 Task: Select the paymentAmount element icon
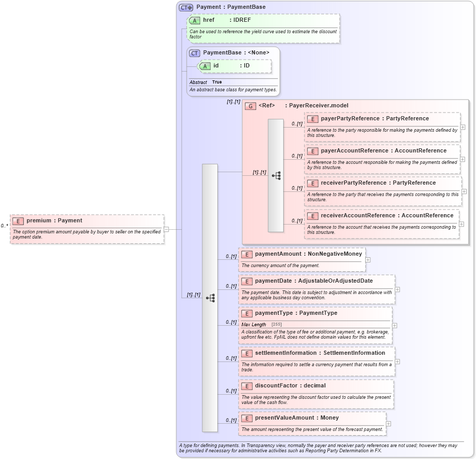pyautogui.click(x=247, y=254)
